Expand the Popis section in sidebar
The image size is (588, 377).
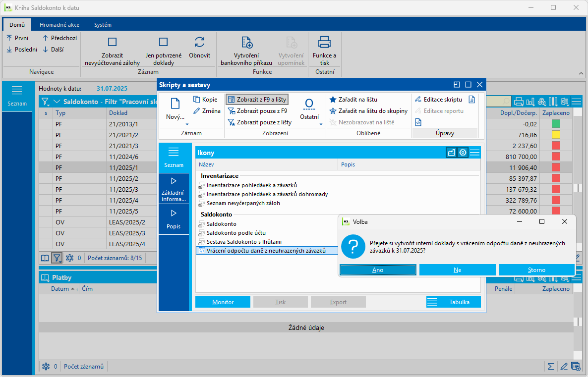[174, 219]
